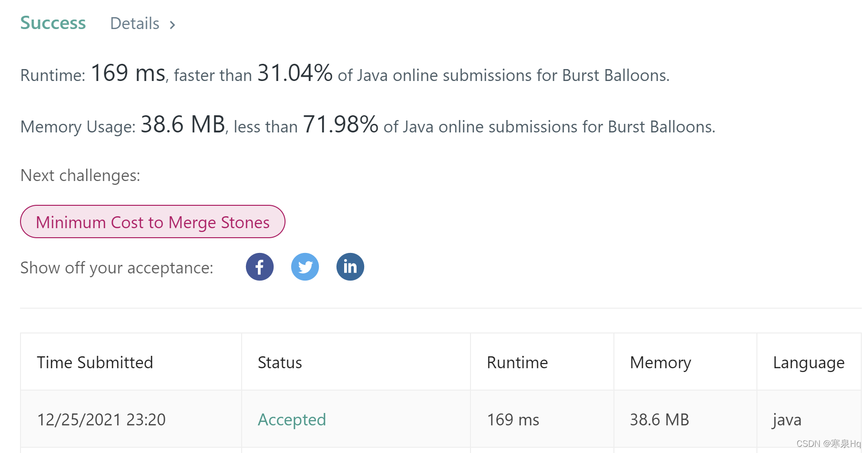
Task: Click the 38.6 MB memory table cell
Action: pos(659,420)
